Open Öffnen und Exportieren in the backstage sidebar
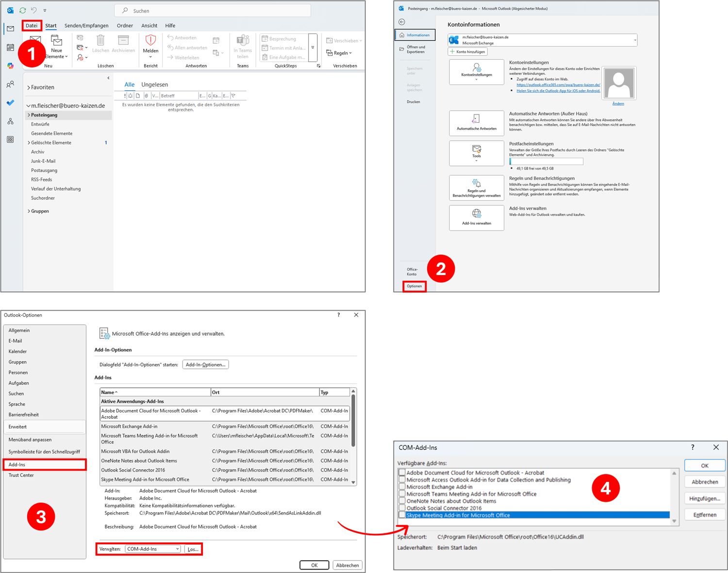728x573 pixels. tap(415, 49)
